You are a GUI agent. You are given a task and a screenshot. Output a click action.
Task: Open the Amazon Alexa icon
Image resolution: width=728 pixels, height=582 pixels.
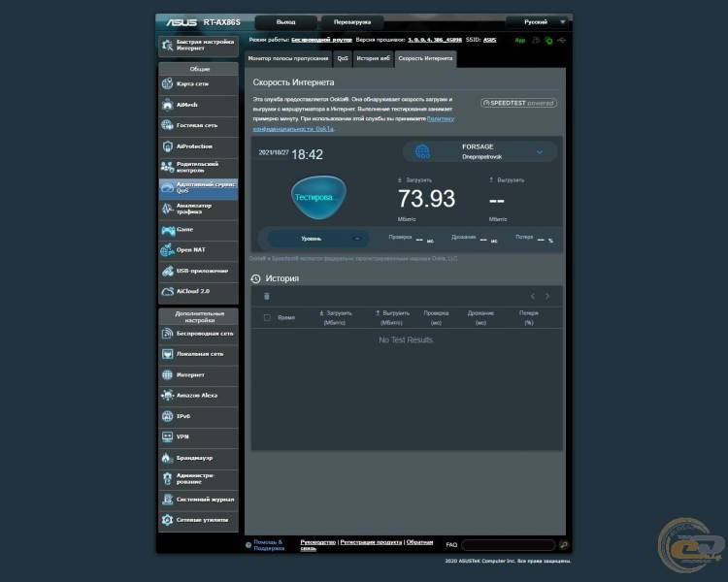(167, 396)
